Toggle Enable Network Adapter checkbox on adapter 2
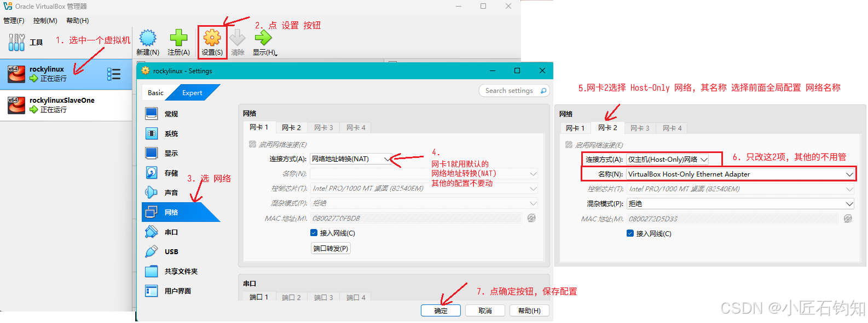Viewport: 868px width, 323px height. (x=569, y=145)
